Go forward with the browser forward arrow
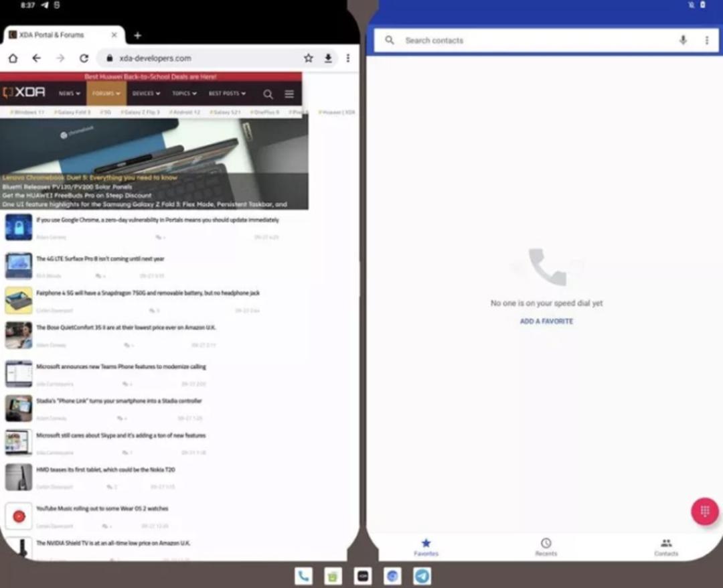The height and width of the screenshot is (588, 723). click(x=60, y=58)
